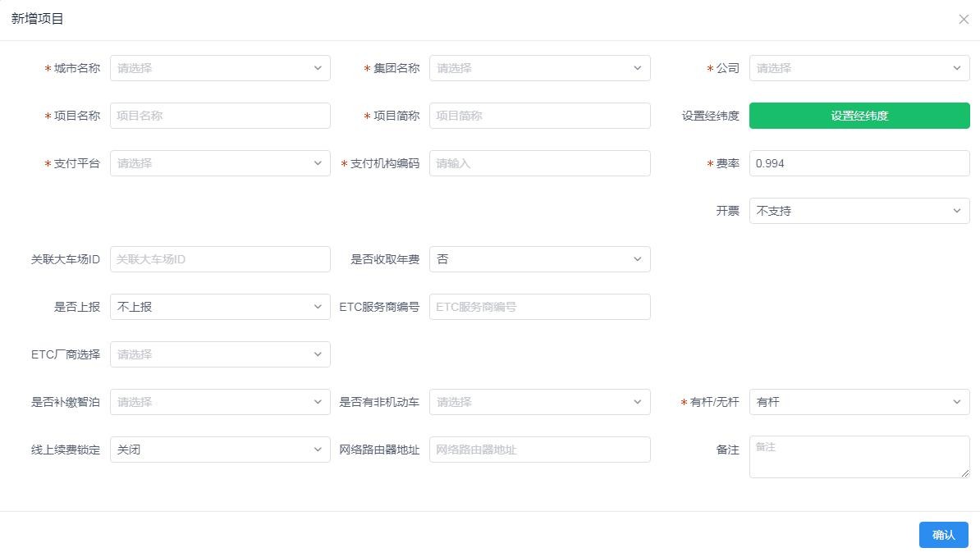Click the 新增项目 dialog title
980x557 pixels.
click(38, 19)
